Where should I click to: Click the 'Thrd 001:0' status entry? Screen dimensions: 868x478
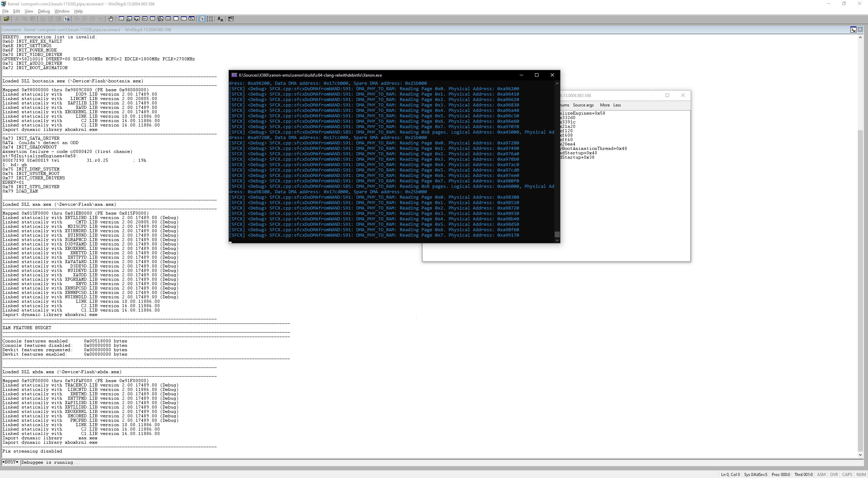tap(803, 474)
